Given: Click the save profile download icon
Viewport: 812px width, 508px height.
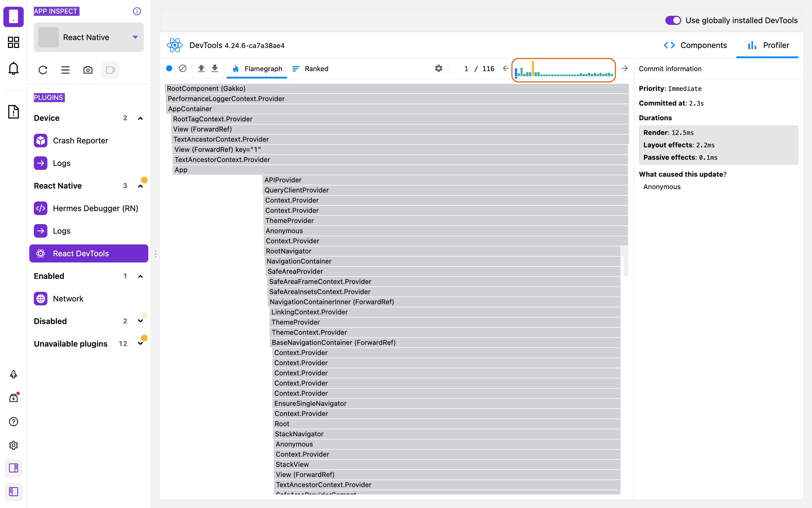Looking at the screenshot, I should [215, 69].
